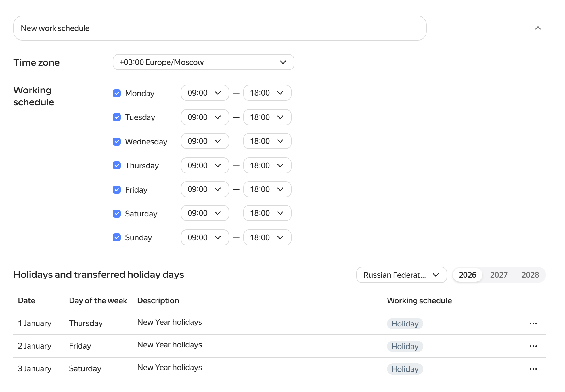Switch to the 2027 year tab

click(x=499, y=275)
